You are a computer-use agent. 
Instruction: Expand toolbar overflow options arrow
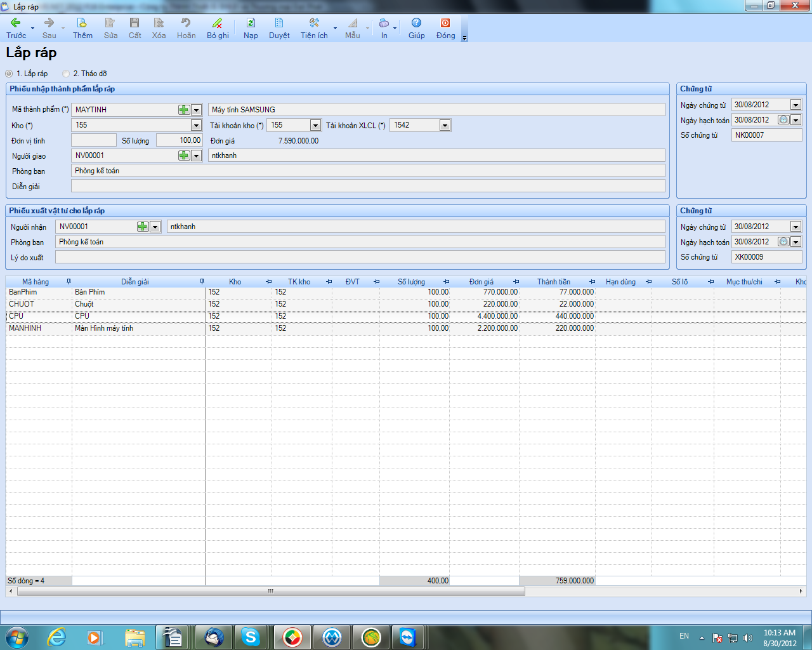coord(464,38)
